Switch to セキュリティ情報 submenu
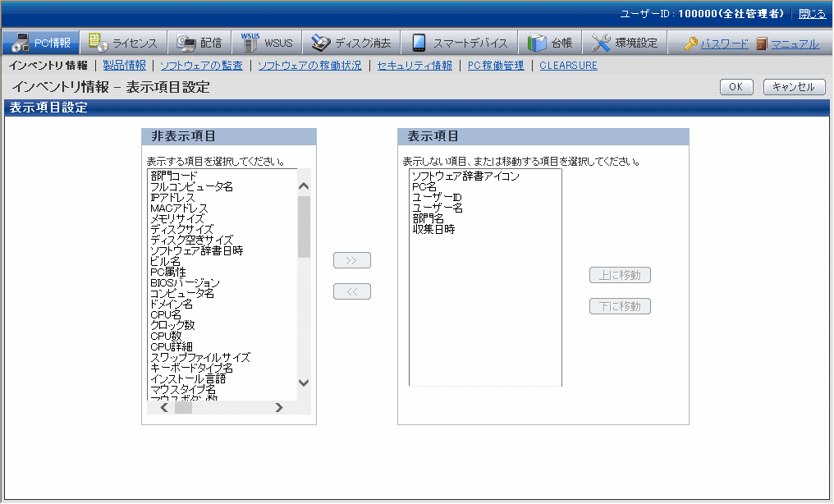834x504 pixels. point(414,66)
